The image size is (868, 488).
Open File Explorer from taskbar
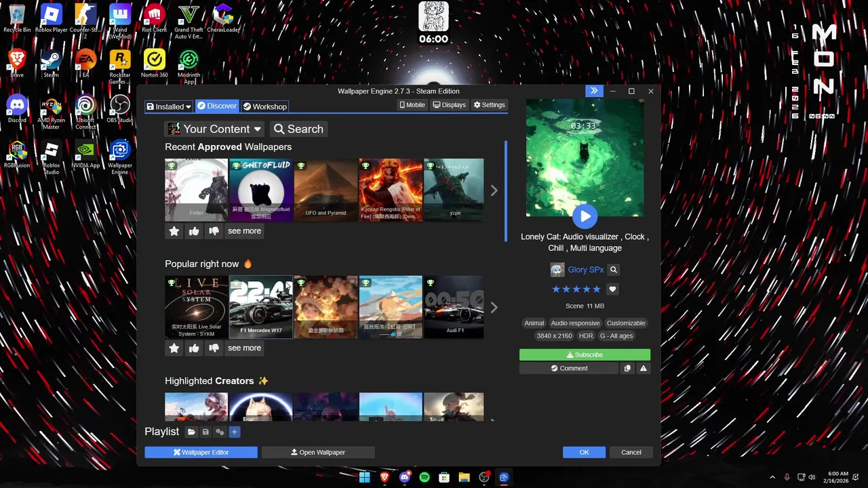[x=464, y=477]
